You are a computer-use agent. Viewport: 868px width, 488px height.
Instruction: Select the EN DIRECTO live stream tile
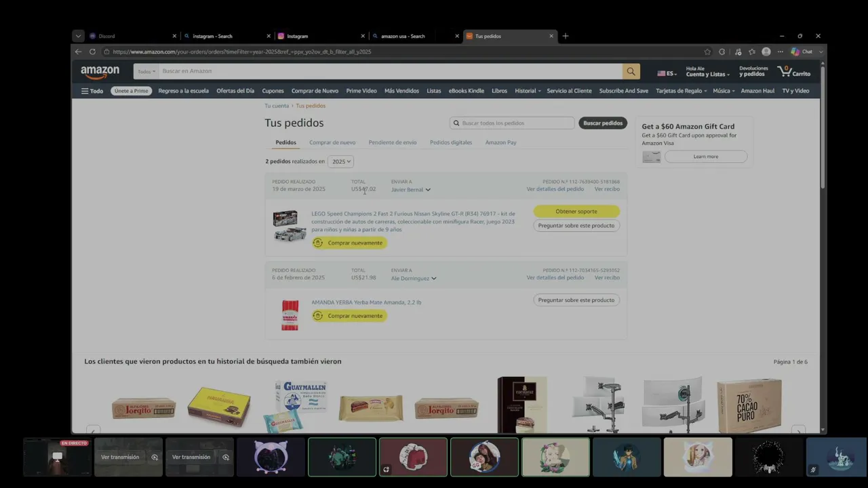tap(57, 457)
